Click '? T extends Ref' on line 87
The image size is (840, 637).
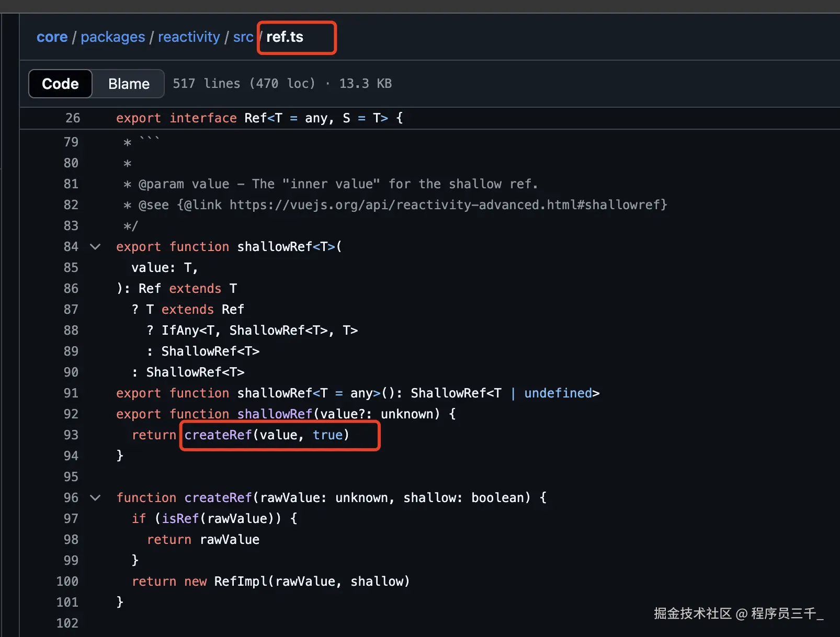pos(188,310)
